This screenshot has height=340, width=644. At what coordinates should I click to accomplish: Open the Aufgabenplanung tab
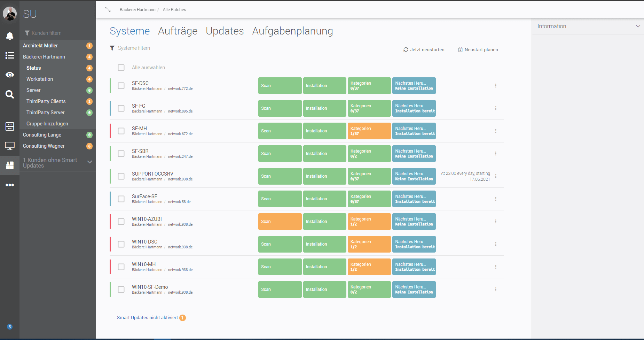click(x=292, y=31)
